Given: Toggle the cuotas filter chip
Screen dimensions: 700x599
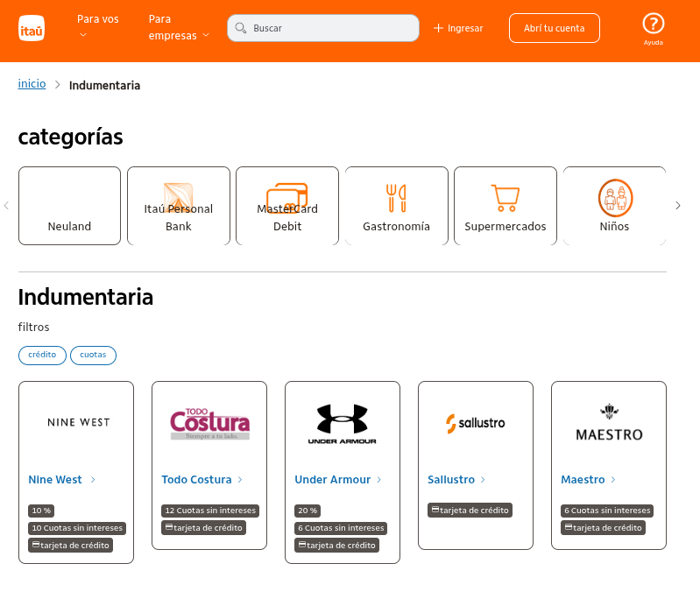Looking at the screenshot, I should point(93,356).
